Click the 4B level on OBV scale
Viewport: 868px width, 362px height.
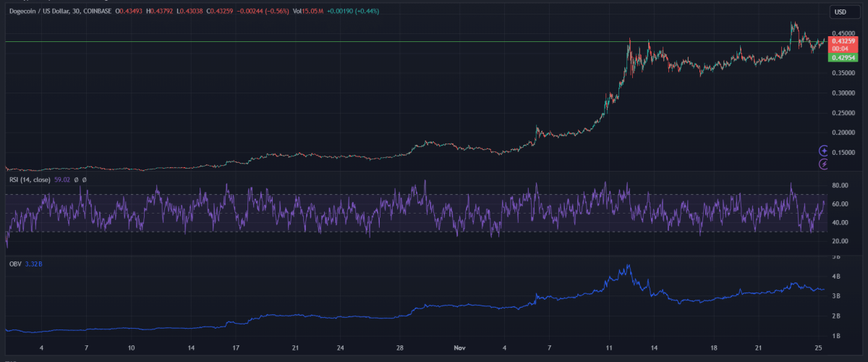point(835,277)
